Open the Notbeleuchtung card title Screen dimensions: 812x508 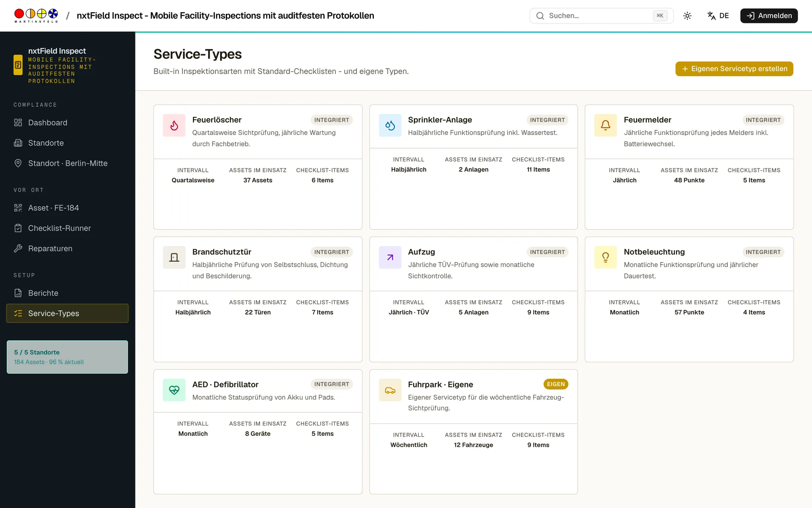tap(654, 252)
